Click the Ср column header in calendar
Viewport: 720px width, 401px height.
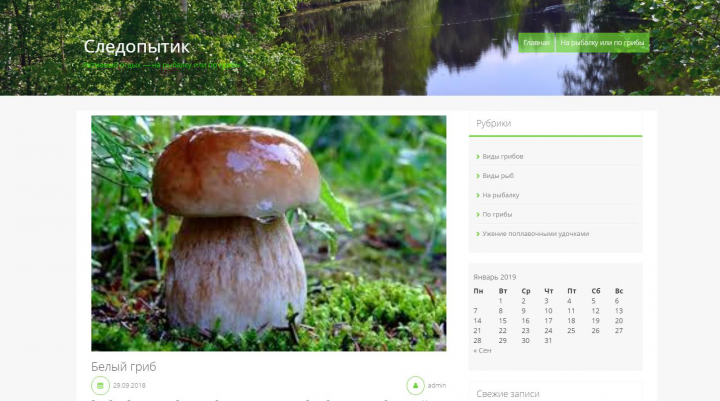[x=526, y=291]
